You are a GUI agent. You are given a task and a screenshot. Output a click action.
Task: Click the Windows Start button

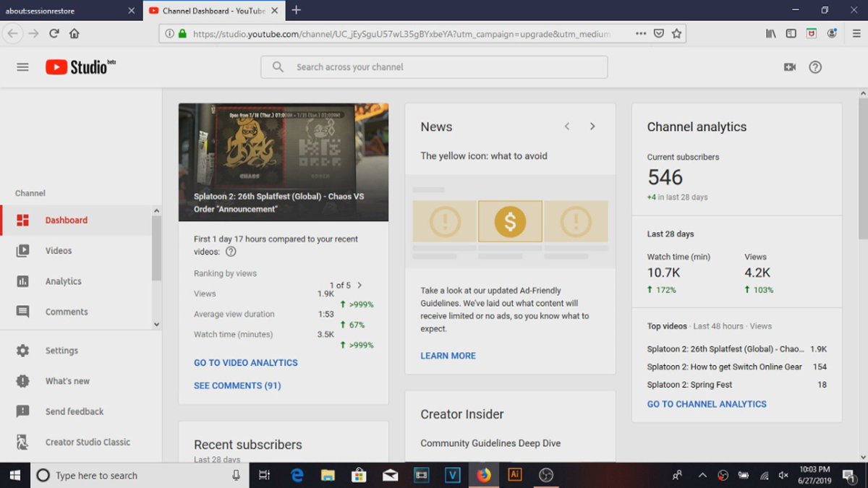coord(14,475)
